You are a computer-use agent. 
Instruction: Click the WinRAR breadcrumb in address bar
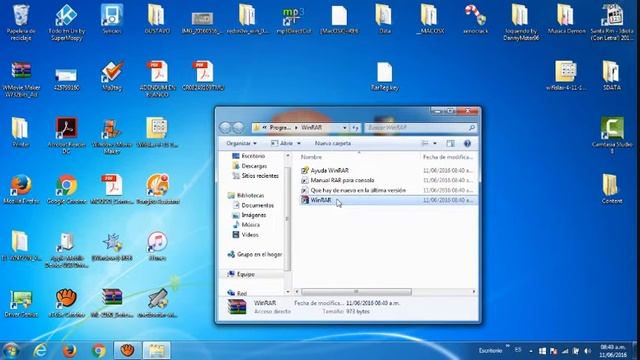(311, 128)
